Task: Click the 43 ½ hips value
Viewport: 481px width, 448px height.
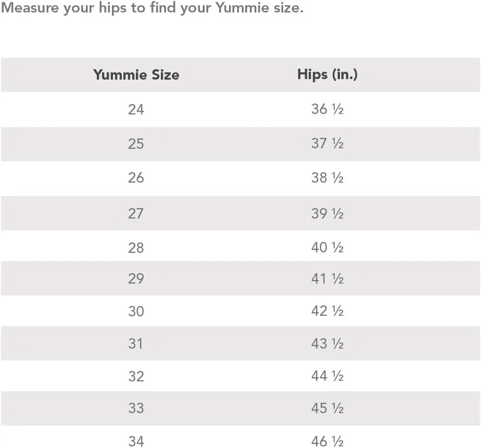Action: (327, 343)
